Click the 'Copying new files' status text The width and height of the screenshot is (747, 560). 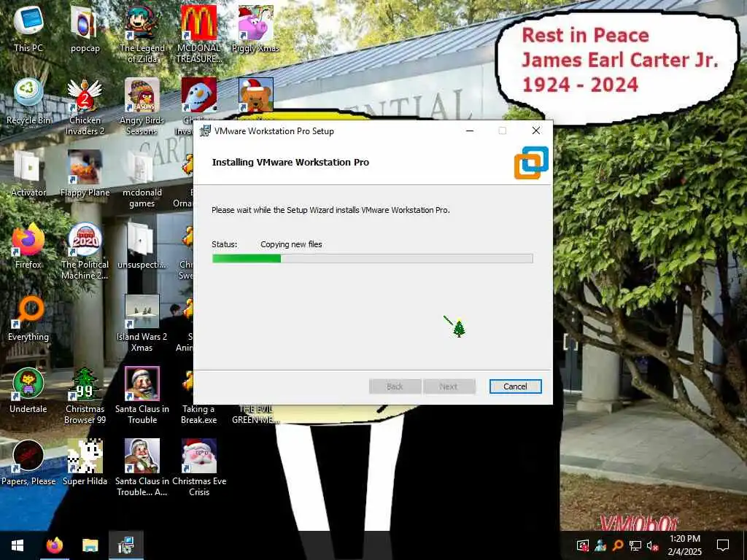pyautogui.click(x=291, y=244)
